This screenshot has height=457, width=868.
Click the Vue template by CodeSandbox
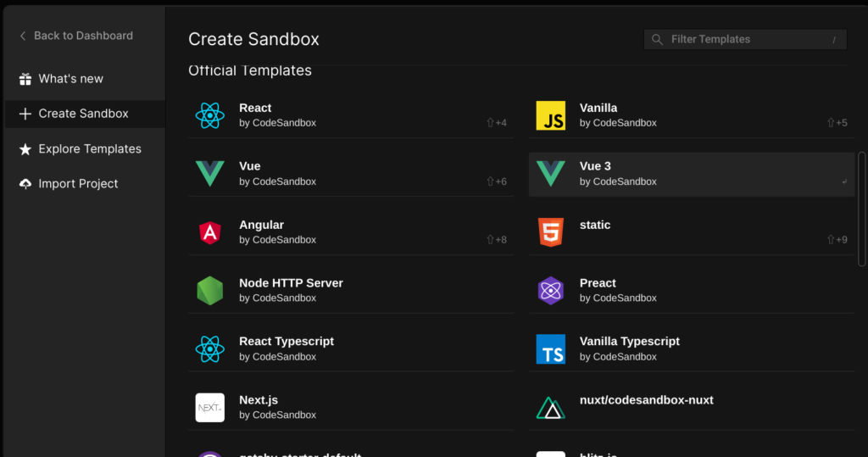coord(350,174)
